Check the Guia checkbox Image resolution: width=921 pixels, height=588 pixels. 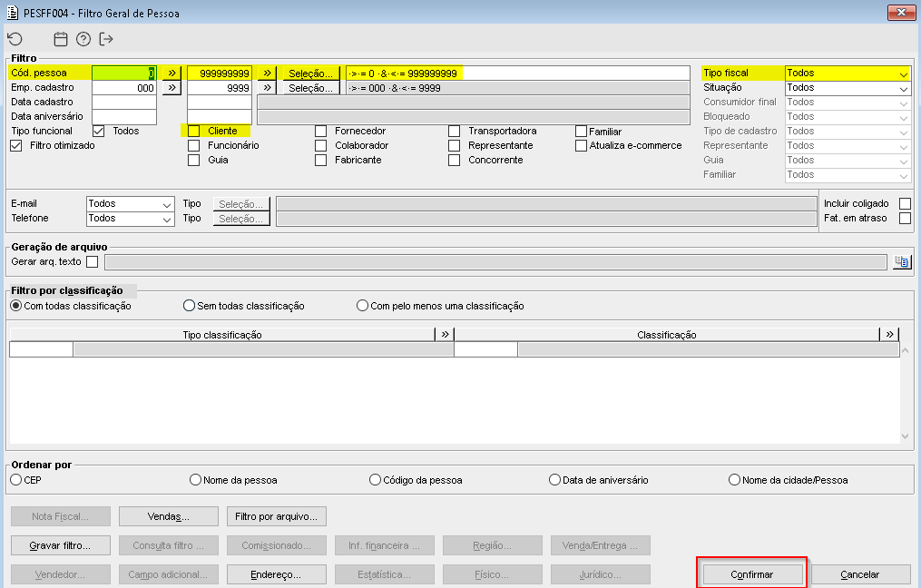click(194, 161)
